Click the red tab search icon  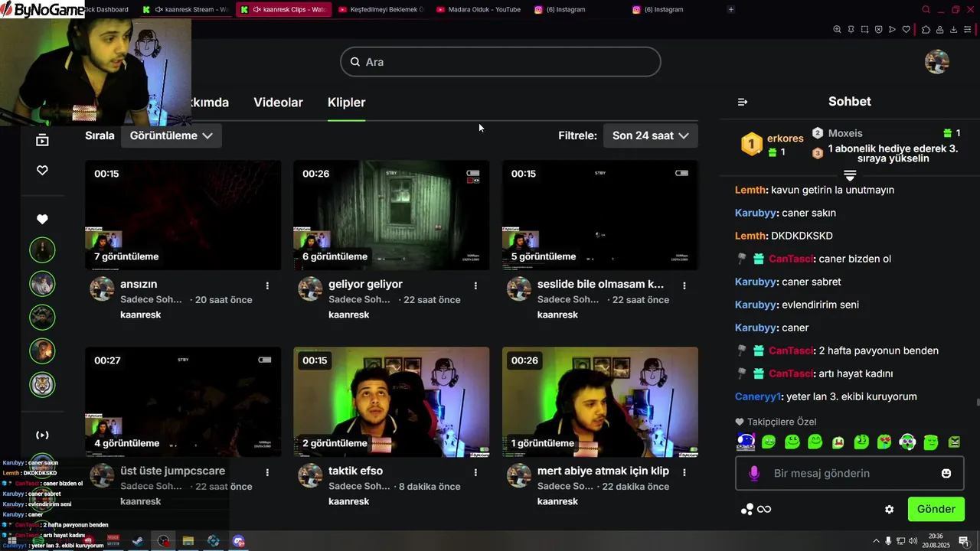(926, 10)
